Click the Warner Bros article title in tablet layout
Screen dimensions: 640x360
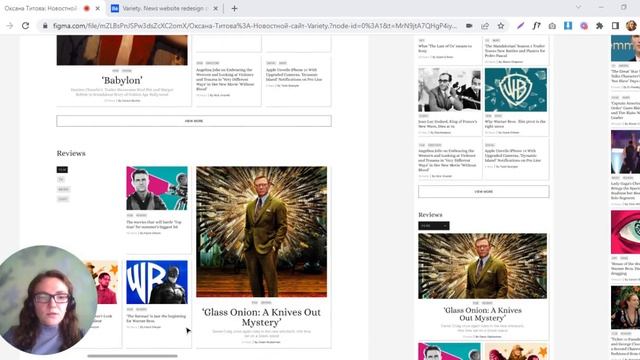coord(515,124)
